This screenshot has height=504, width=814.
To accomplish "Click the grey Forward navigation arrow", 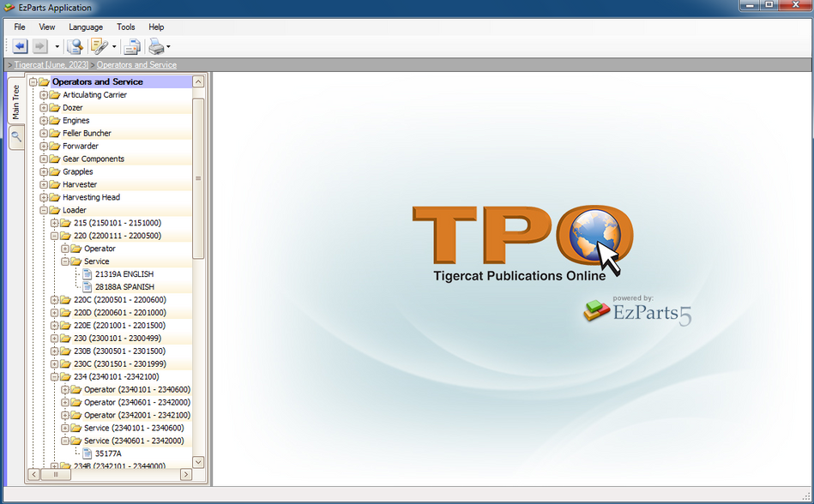I will pyautogui.click(x=40, y=46).
